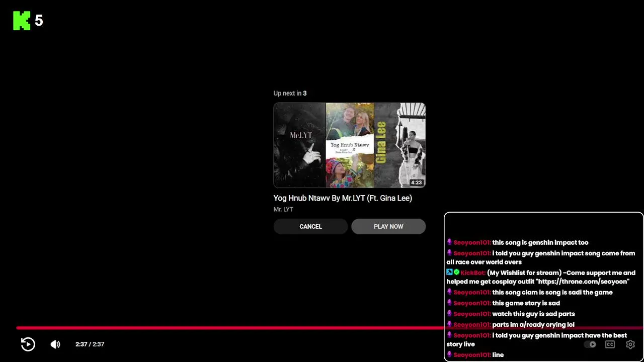Cancel the up next autoplay

point(310,226)
